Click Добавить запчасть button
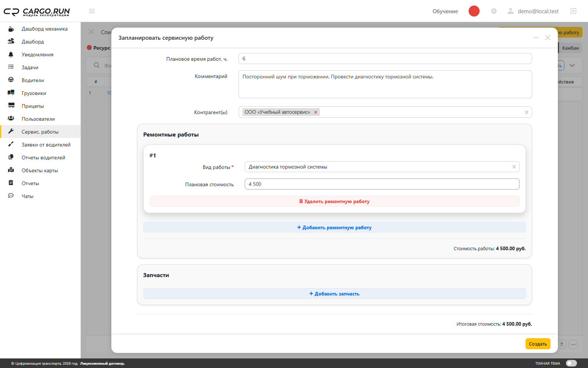 coord(334,294)
